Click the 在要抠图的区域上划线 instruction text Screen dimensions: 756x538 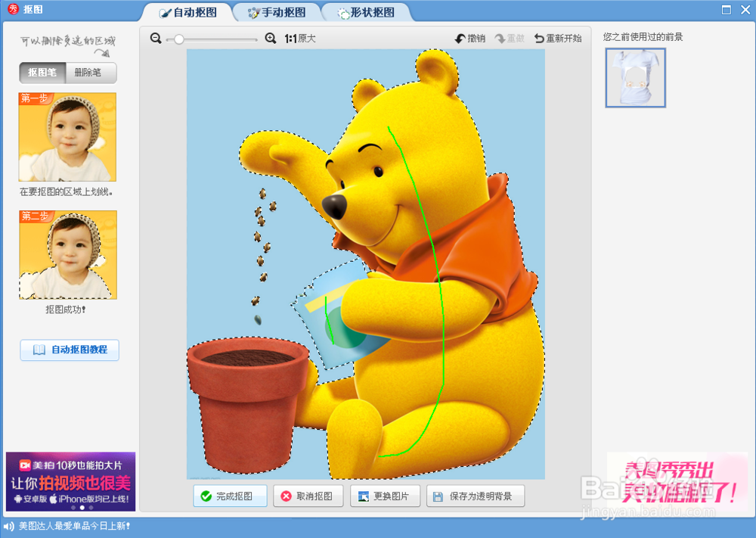[x=67, y=191]
